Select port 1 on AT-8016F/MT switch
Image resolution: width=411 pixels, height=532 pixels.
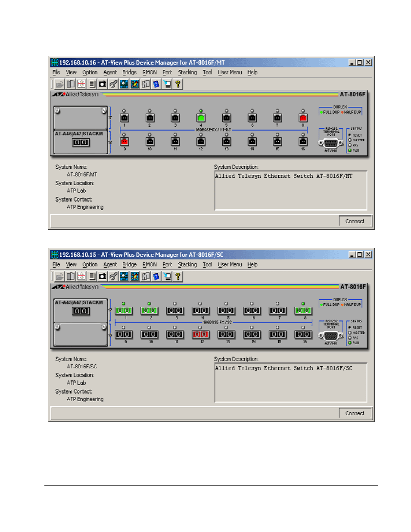click(125, 118)
